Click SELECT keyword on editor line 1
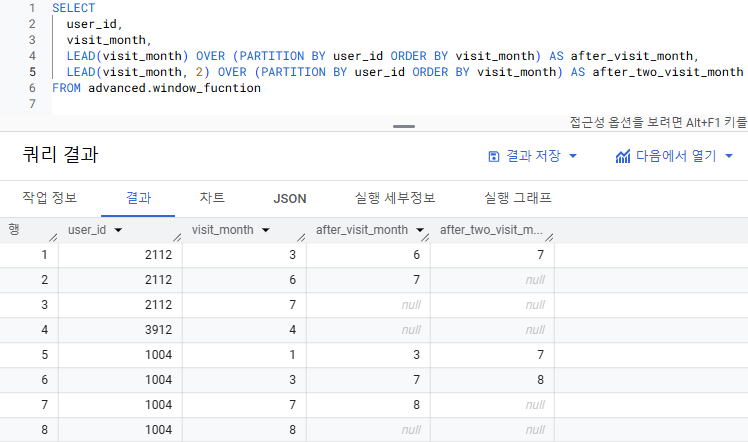Screen dimensions: 748x442 pos(73,8)
